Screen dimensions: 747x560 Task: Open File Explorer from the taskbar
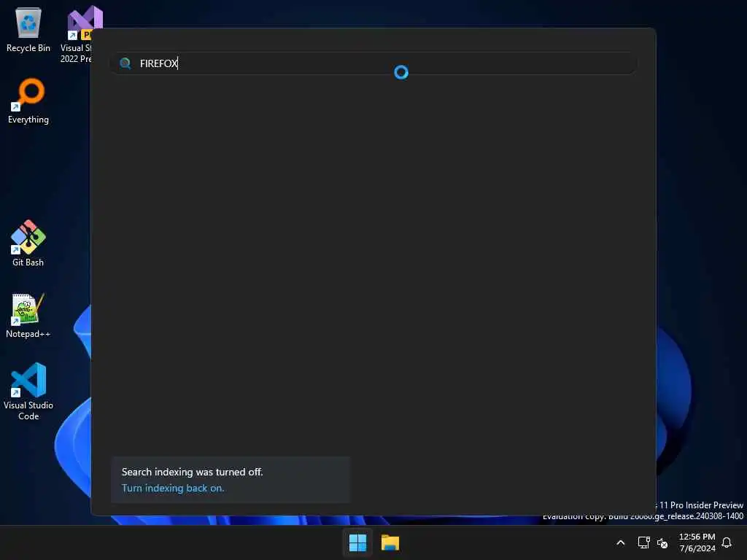click(x=390, y=542)
